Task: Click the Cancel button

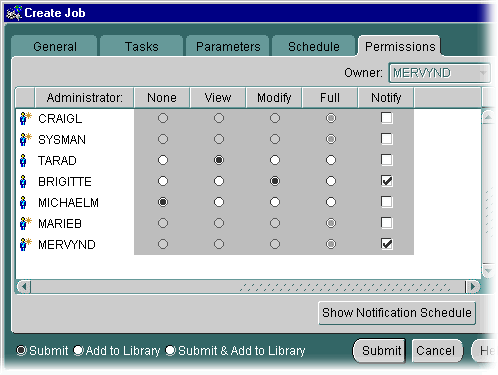Action: (x=437, y=351)
